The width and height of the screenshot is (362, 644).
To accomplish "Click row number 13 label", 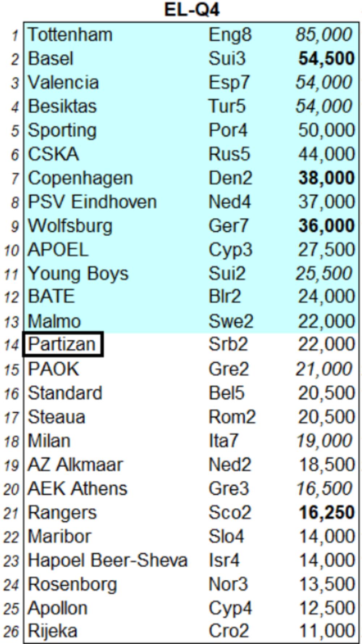I will (x=12, y=321).
